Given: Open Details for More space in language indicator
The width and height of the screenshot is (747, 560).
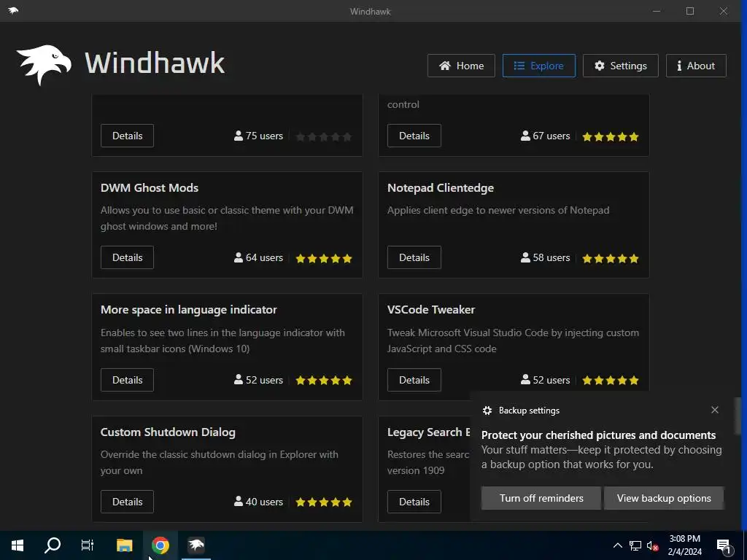Looking at the screenshot, I should pyautogui.click(x=127, y=380).
